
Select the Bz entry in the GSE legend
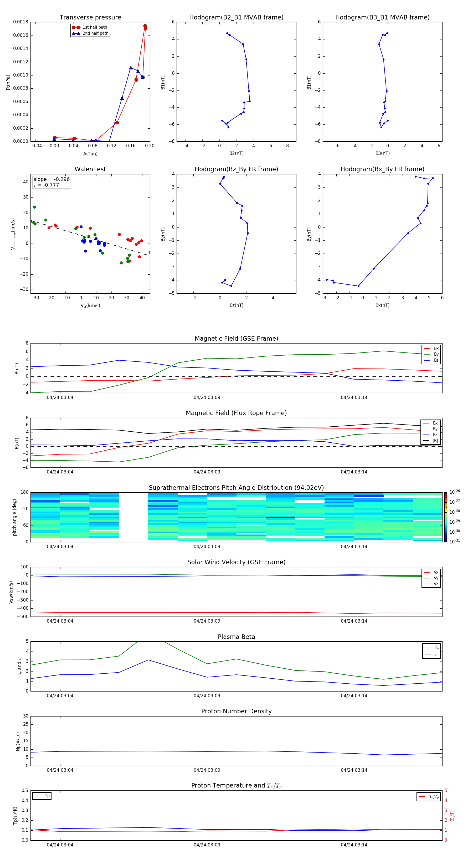coord(431,360)
